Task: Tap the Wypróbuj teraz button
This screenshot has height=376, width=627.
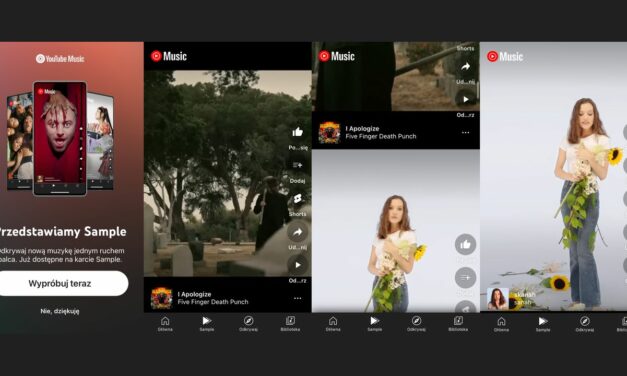Action: pos(61,283)
